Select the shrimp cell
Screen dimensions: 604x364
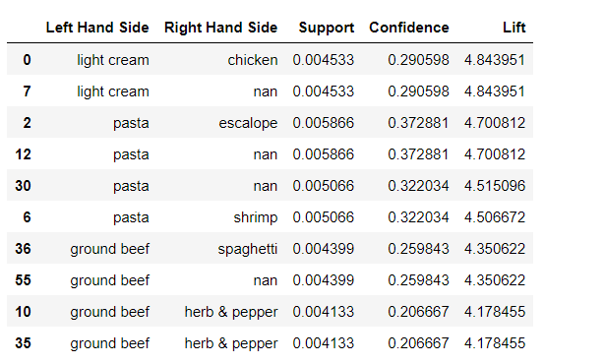[256, 217]
